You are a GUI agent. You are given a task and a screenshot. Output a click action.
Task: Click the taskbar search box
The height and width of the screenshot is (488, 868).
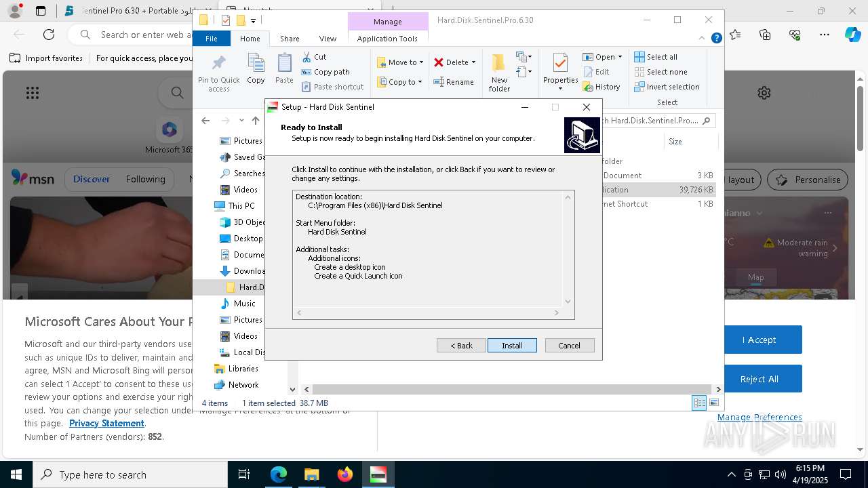pyautogui.click(x=130, y=474)
